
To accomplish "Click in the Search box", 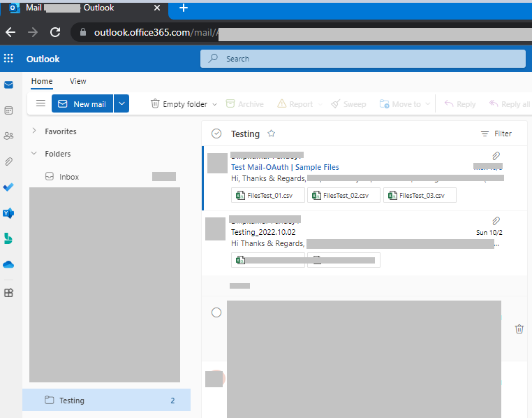I will 363,59.
